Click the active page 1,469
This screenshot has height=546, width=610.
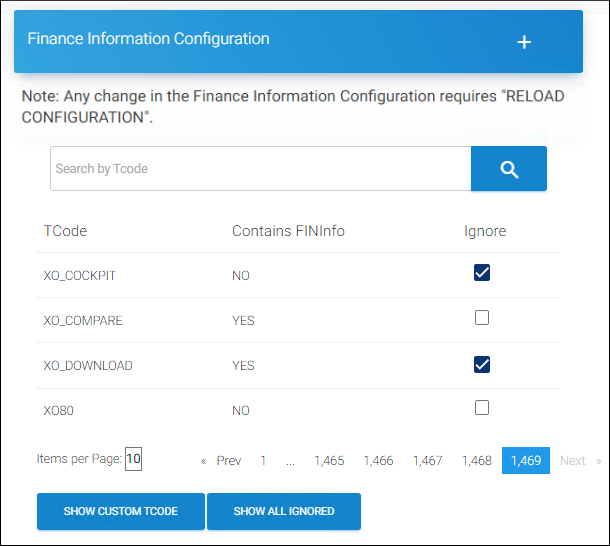coord(526,461)
